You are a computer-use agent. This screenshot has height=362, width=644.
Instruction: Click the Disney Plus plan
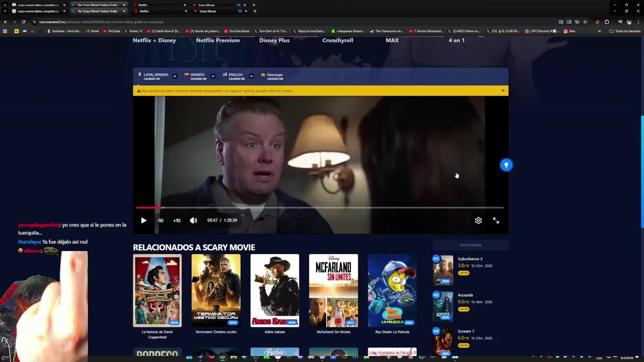(274, 40)
